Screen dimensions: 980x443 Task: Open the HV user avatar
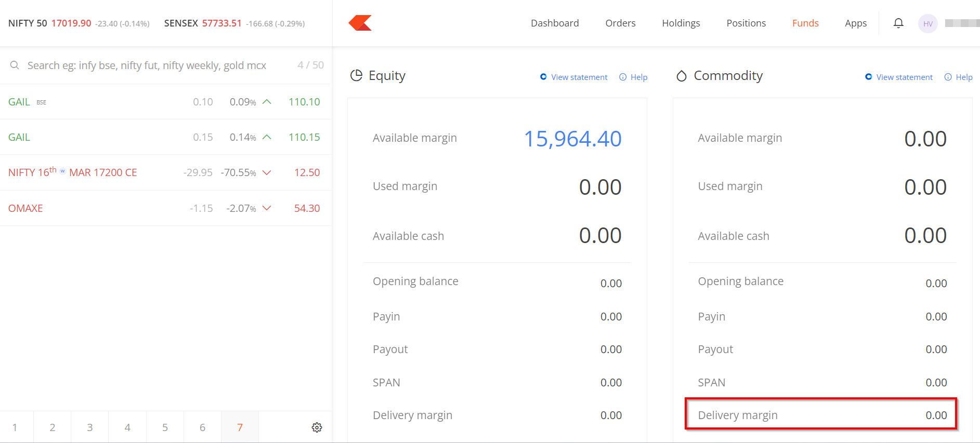pyautogui.click(x=927, y=23)
